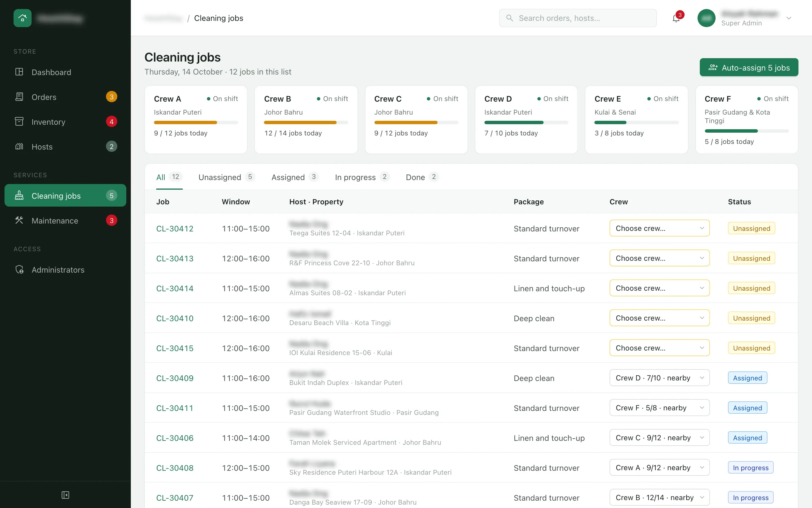Screen dimensions: 812x508
Task: Click the Cleaning jobs broom icon
Action: tap(19, 196)
